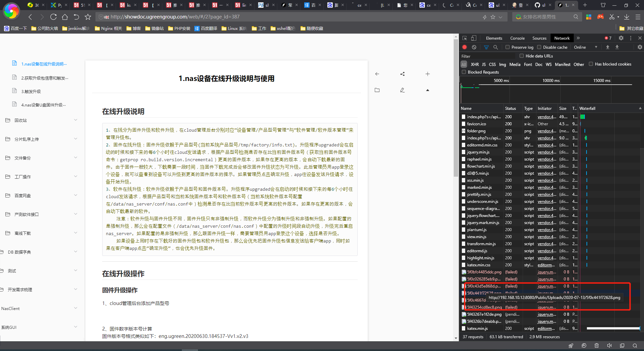This screenshot has width=644, height=351.
Task: Open DevTools settings gear
Action: tap(621, 38)
